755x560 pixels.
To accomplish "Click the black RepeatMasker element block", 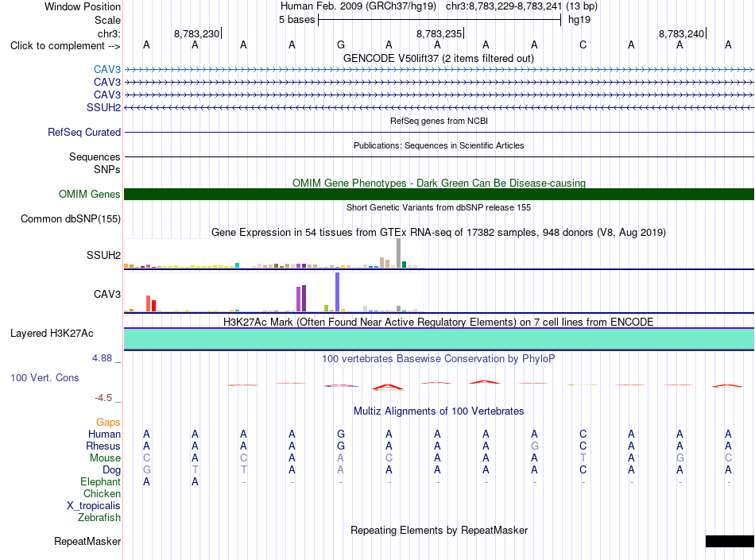I will 730,541.
